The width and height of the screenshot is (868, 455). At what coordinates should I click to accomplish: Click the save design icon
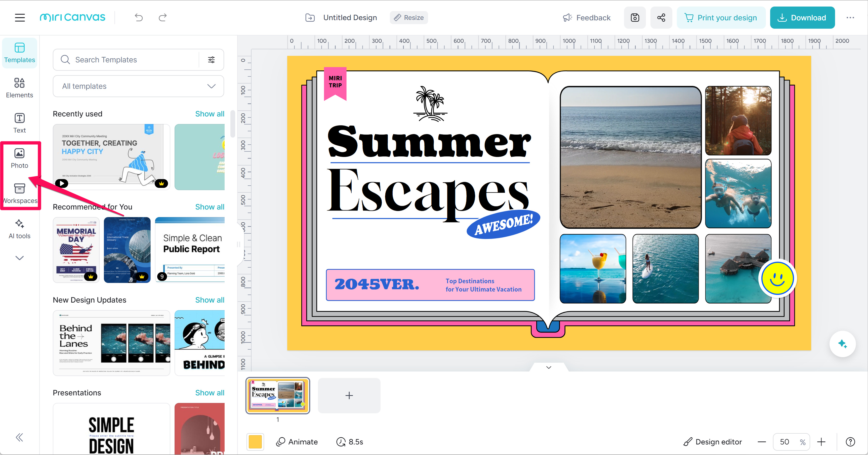635,18
